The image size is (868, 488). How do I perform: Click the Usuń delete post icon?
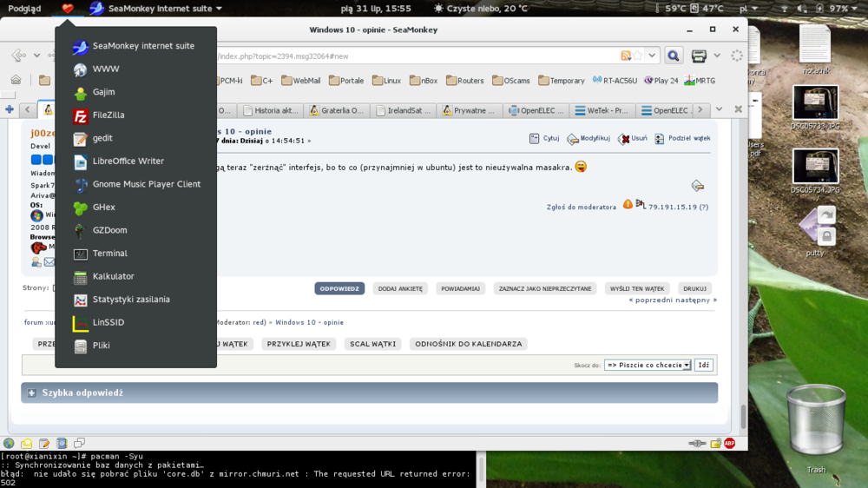633,139
